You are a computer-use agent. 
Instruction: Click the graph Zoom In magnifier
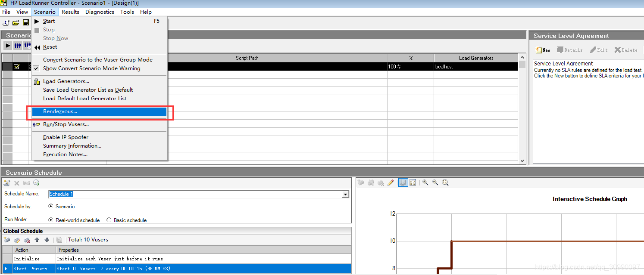pos(425,182)
